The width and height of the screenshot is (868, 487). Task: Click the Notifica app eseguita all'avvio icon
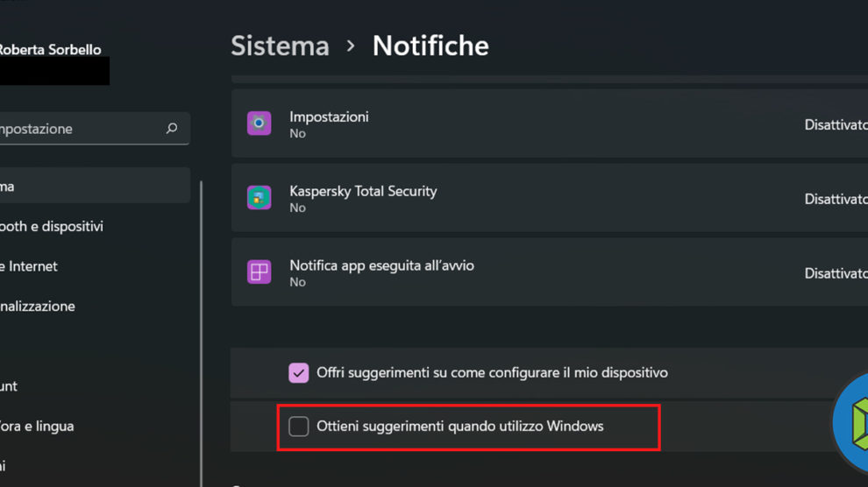(259, 272)
